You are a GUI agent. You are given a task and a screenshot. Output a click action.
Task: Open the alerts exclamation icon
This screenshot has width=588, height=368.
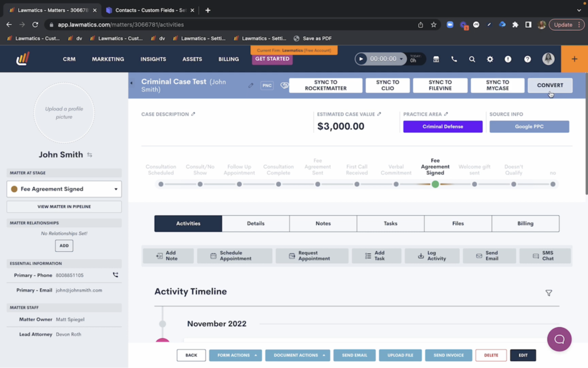pos(508,59)
